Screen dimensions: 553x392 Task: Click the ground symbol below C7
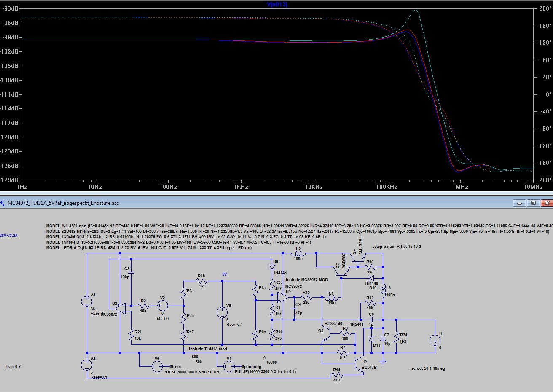point(382,362)
